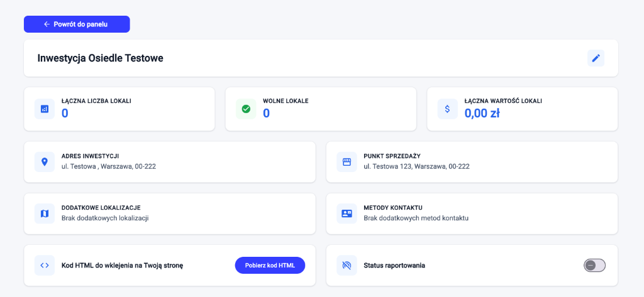
Task: Click the bar chart icon for total units
Action: (x=45, y=109)
